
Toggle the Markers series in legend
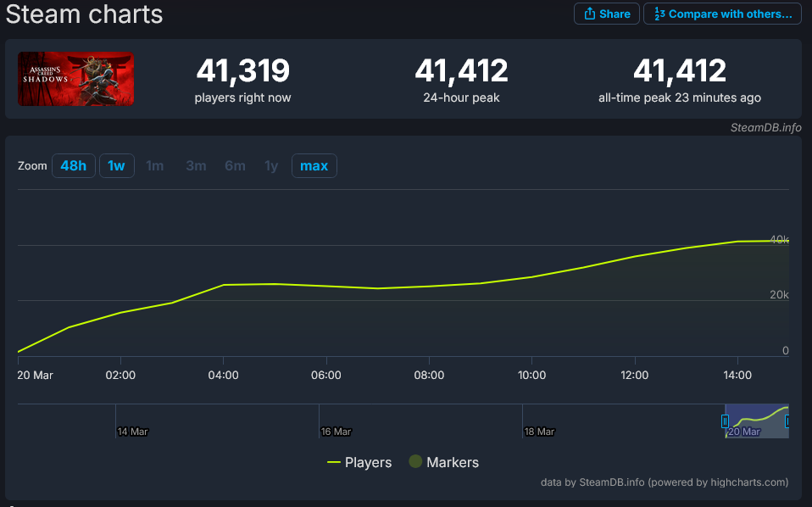point(444,462)
